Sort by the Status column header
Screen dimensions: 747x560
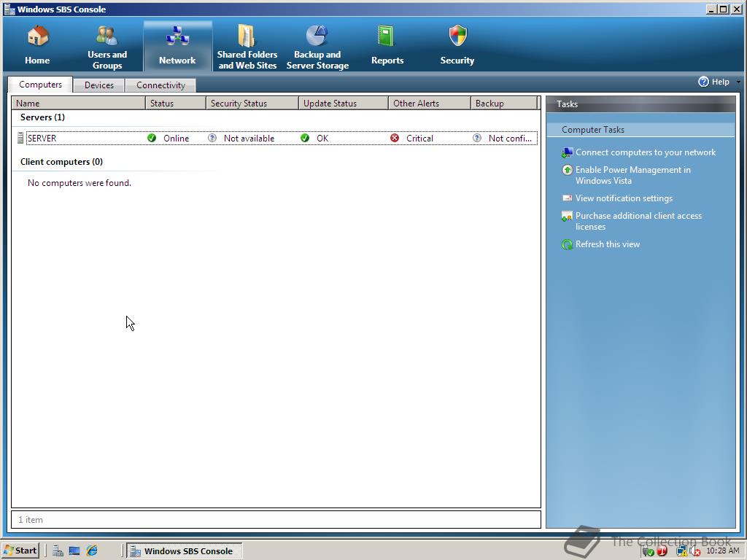click(x=176, y=104)
